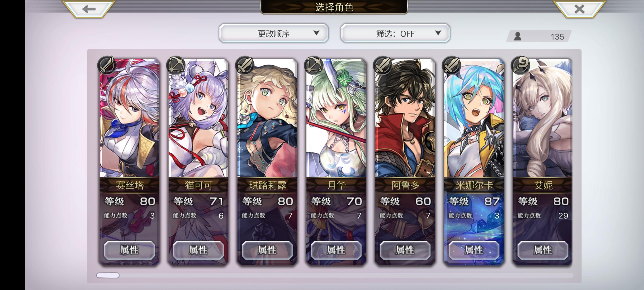Click the character count icon beside 135
This screenshot has width=644, height=290.
point(518,37)
